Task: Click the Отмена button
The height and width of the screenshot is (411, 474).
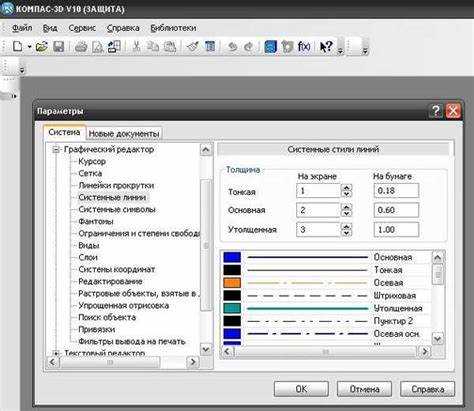Action: pyautogui.click(x=364, y=389)
